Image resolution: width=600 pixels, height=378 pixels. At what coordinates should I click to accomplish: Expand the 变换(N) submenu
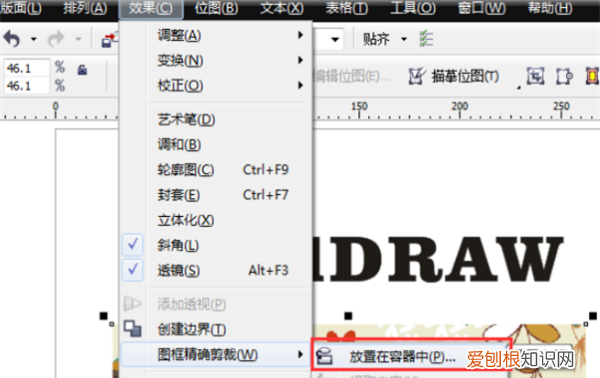tap(216, 60)
